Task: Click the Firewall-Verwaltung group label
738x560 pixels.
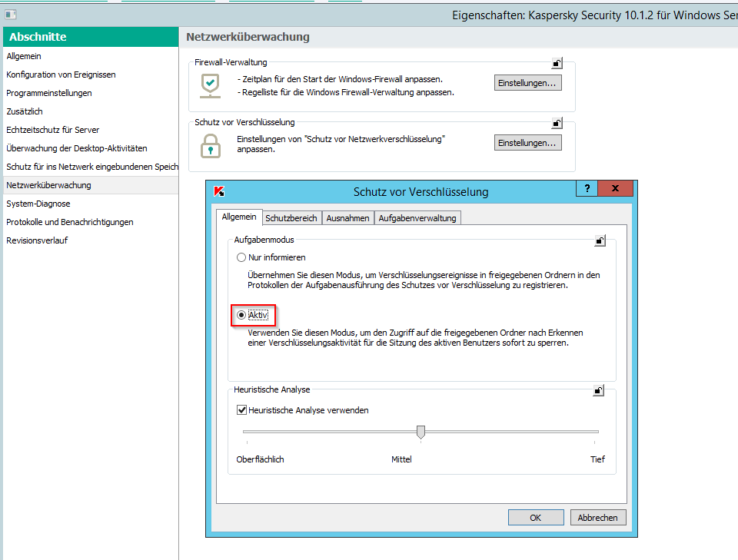Action: click(231, 62)
